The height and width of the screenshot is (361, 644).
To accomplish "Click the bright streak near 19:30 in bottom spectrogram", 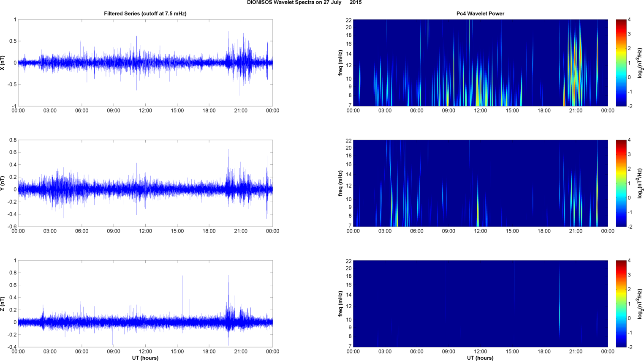I will click(559, 302).
